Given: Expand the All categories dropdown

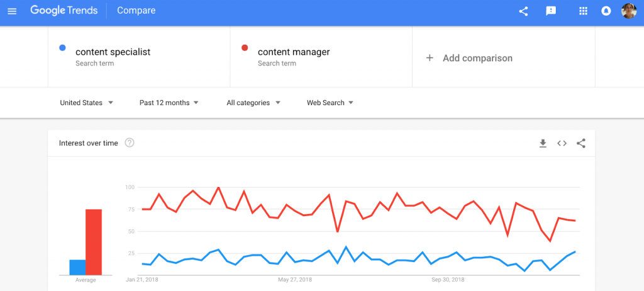Looking at the screenshot, I should coord(253,103).
